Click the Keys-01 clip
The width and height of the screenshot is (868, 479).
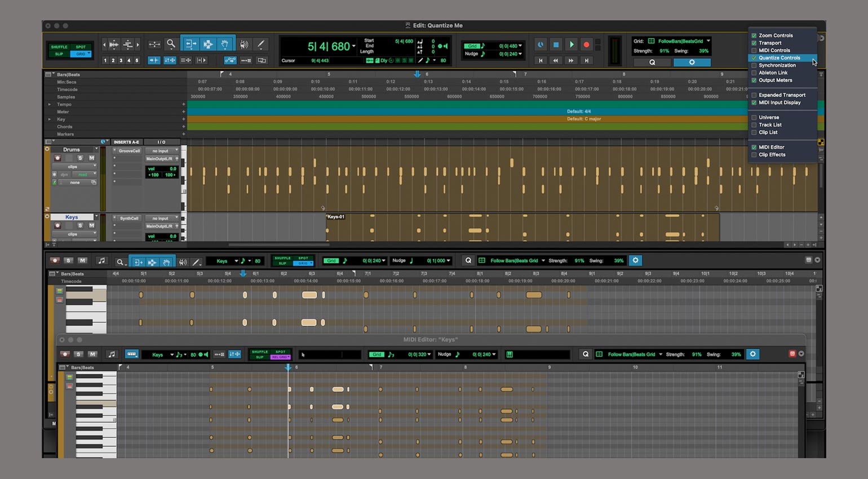pyautogui.click(x=522, y=227)
